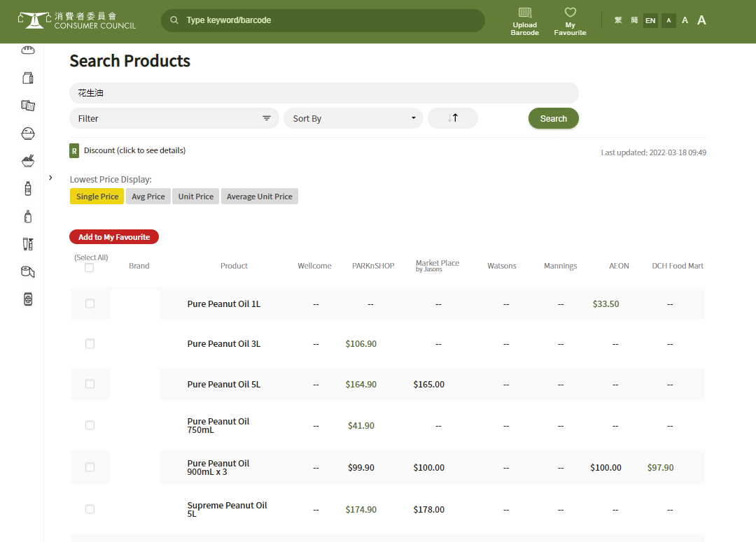Open the toilet paper roll category icon

[x=28, y=272]
